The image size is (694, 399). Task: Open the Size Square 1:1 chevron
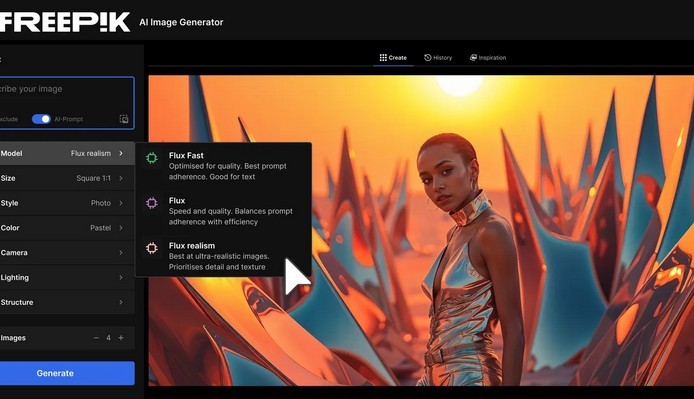coord(121,178)
